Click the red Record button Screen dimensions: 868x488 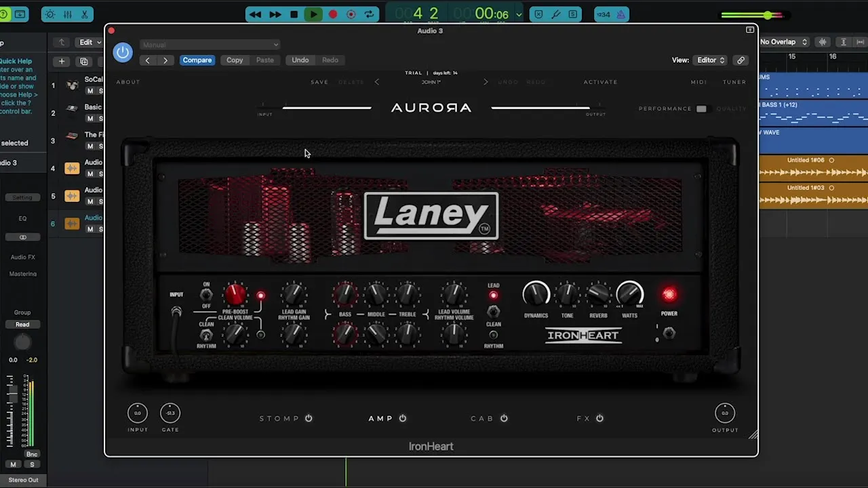pyautogui.click(x=333, y=14)
